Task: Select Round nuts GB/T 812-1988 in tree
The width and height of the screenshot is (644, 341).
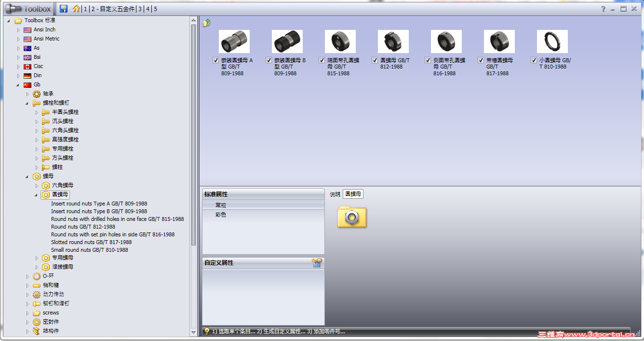Action: click(x=83, y=227)
